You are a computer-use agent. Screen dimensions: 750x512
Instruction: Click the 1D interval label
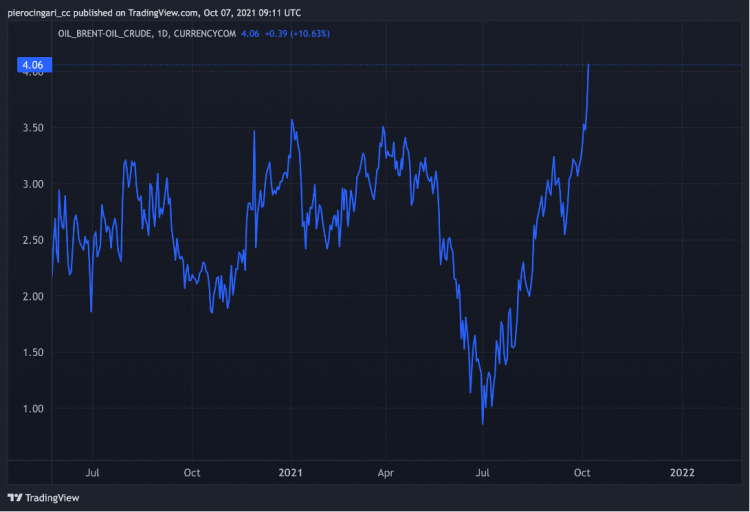pos(163,33)
